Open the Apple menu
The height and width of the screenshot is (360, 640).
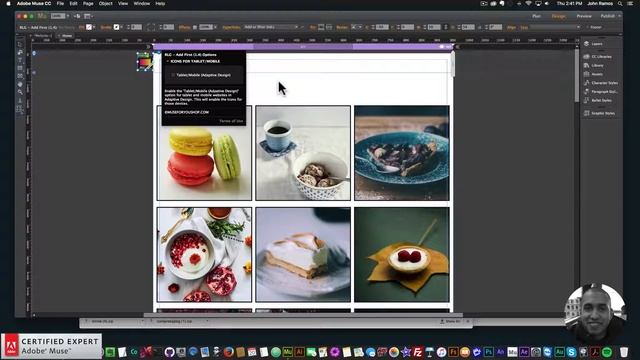8,3
